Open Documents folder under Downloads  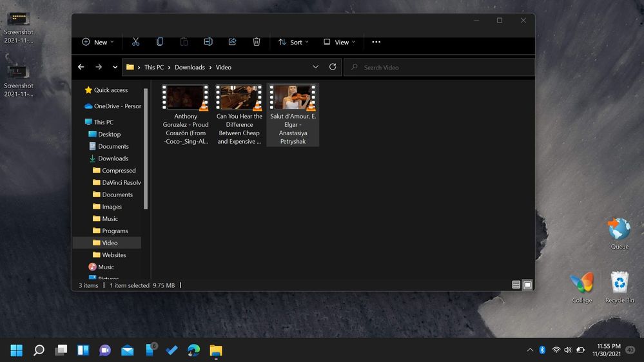(113, 195)
